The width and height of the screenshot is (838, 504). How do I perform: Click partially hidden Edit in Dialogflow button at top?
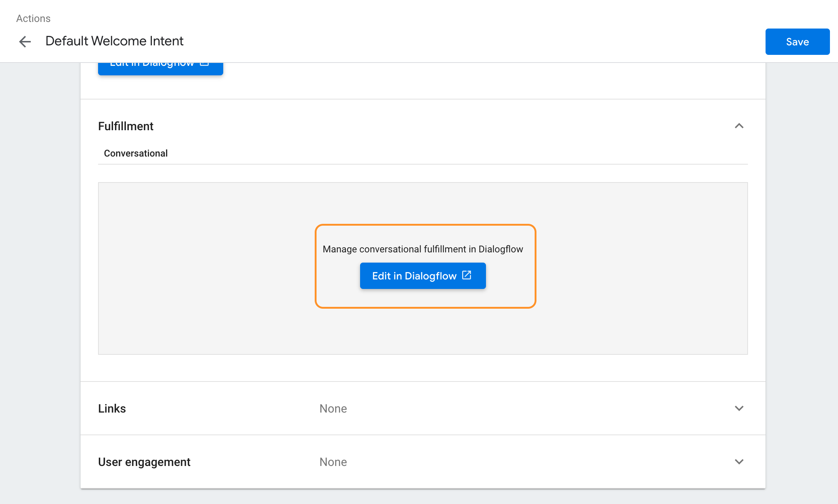(160, 69)
